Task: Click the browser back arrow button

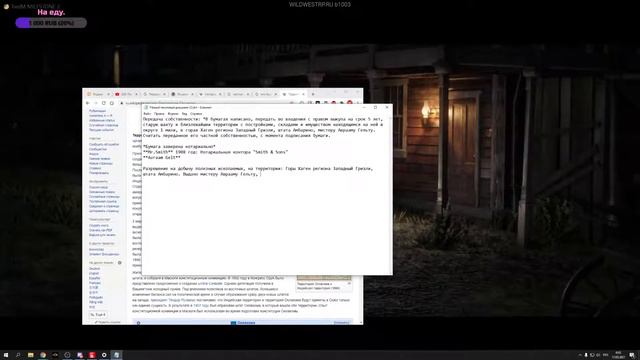Action: (88, 103)
